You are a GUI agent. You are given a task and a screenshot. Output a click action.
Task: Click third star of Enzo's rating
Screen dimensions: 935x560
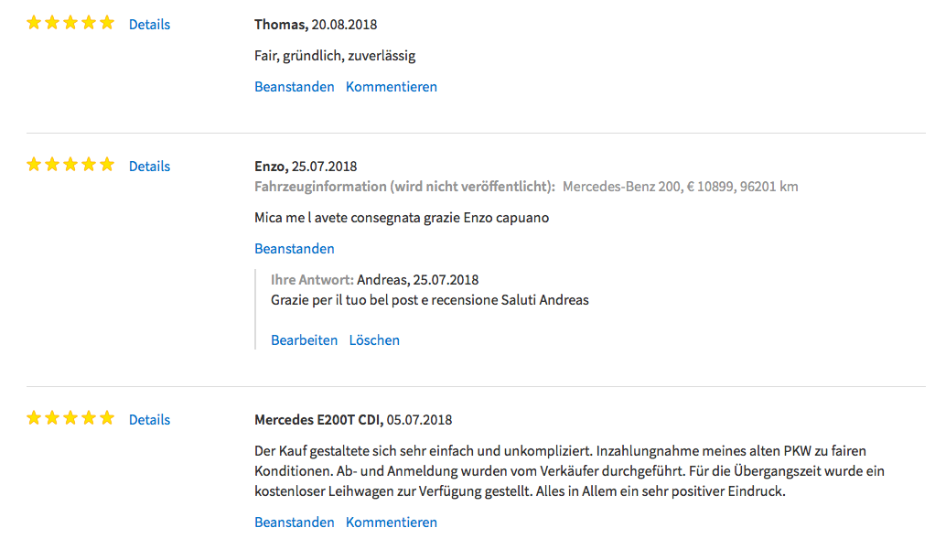click(x=70, y=165)
